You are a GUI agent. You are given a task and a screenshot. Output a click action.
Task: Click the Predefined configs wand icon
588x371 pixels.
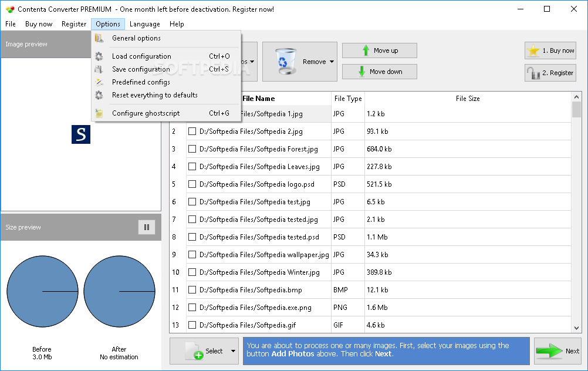coord(99,82)
